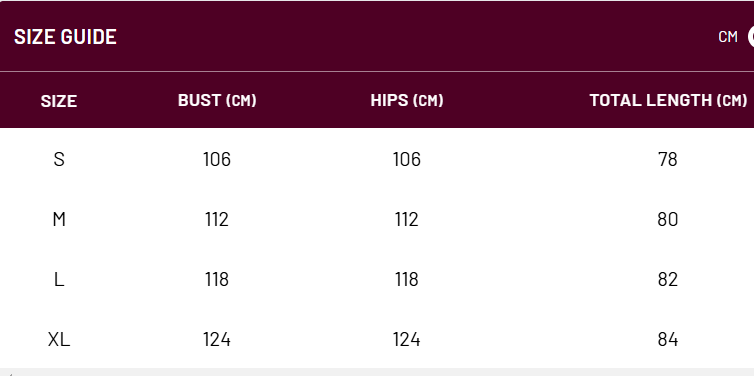Viewport: 754px width, 376px height.
Task: Click size XL row label
Action: pyautogui.click(x=59, y=339)
